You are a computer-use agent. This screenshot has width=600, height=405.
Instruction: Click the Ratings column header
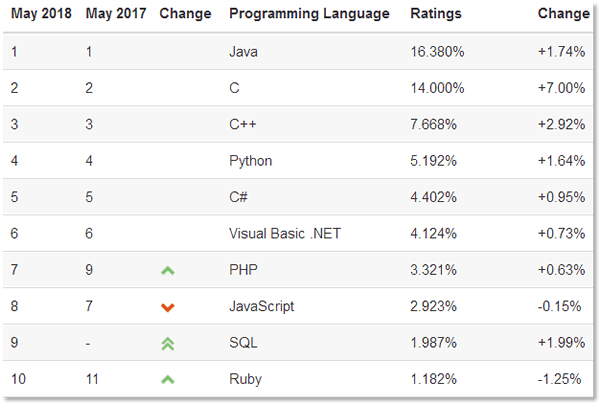coord(435,14)
